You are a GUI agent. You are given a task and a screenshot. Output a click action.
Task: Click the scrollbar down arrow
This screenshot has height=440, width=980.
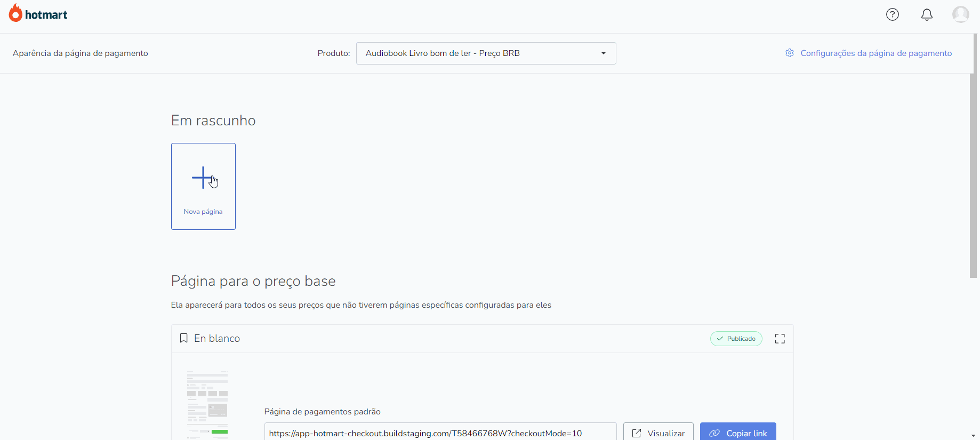973,436
